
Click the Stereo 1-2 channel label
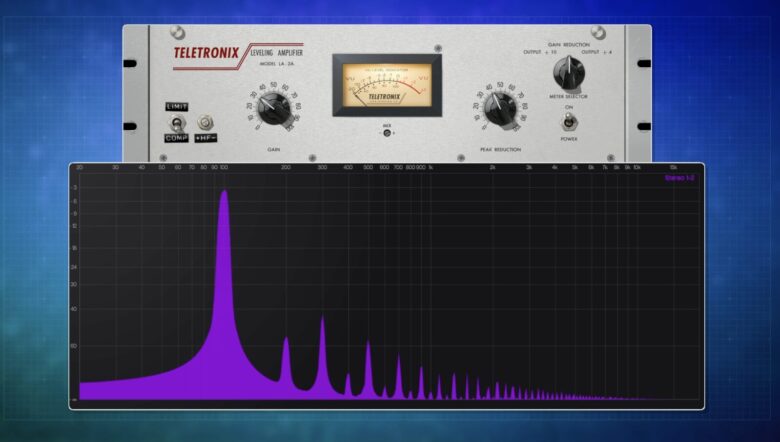pyautogui.click(x=678, y=178)
